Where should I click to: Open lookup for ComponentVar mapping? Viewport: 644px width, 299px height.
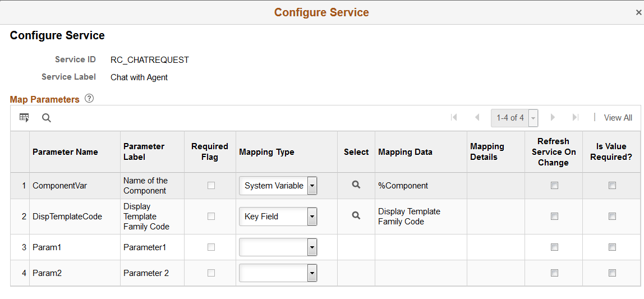356,185
